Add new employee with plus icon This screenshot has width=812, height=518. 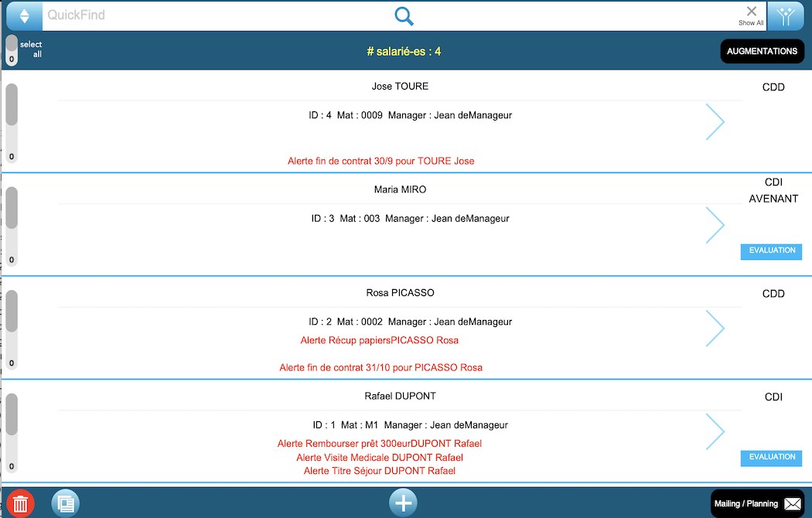tap(403, 503)
